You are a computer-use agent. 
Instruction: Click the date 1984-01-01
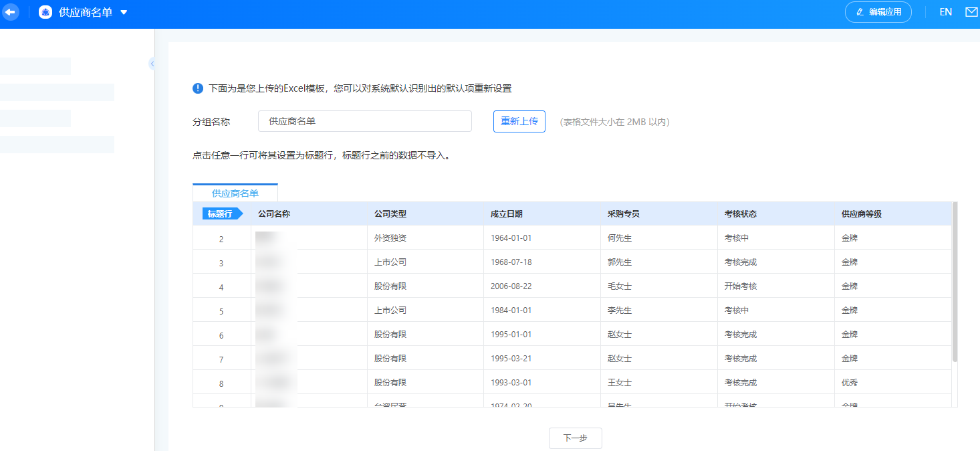coord(511,310)
